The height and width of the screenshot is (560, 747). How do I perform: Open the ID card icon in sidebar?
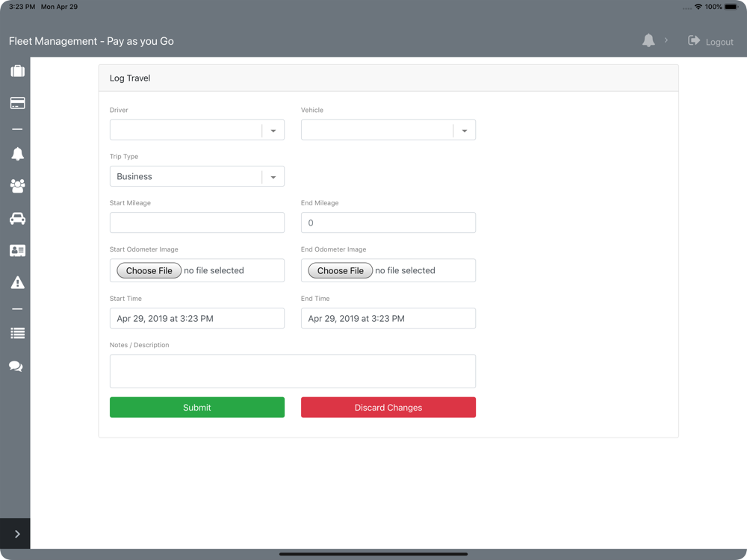click(18, 250)
